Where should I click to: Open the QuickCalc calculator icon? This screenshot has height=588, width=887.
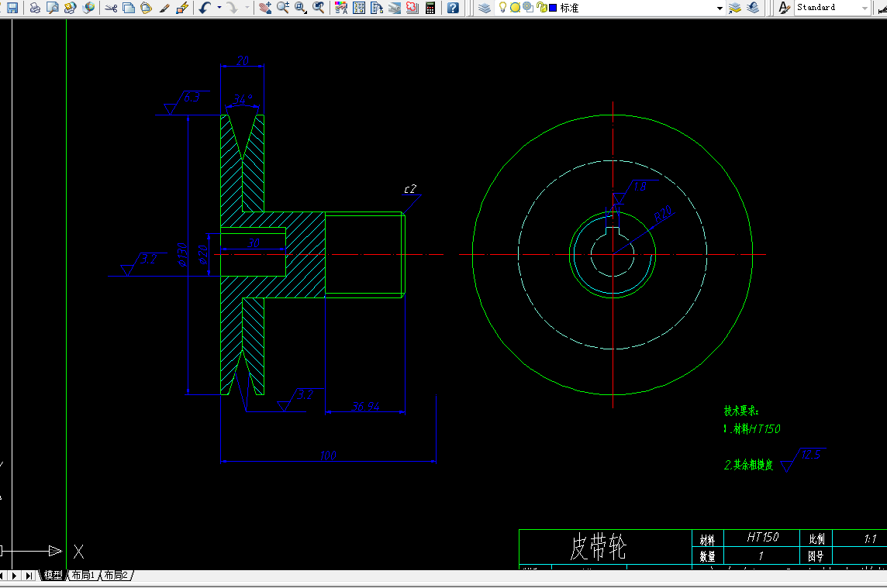[x=430, y=7]
